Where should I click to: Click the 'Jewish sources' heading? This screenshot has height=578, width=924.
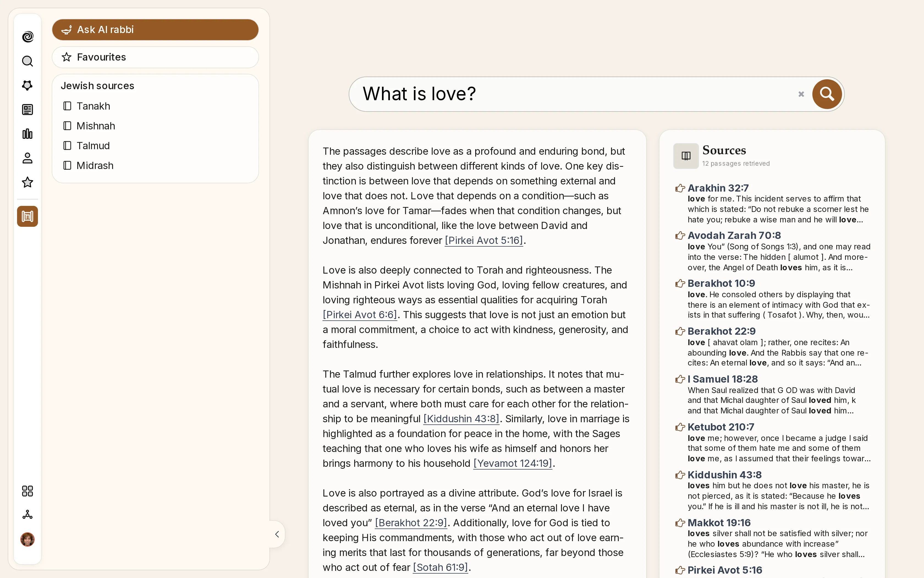click(x=97, y=86)
